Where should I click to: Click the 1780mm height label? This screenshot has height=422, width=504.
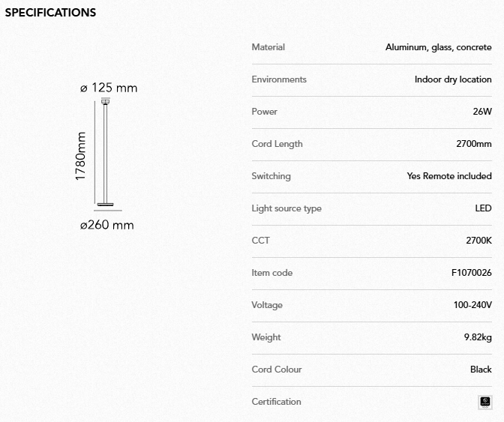pyautogui.click(x=81, y=156)
